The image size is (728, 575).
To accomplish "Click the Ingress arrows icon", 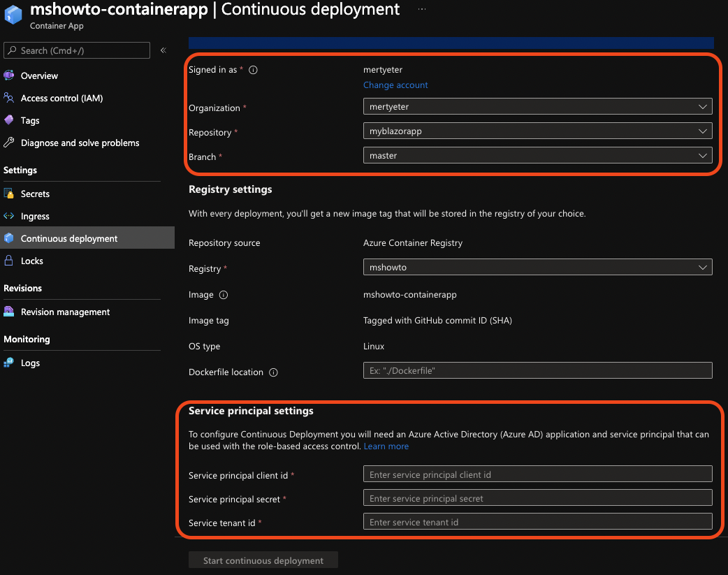I will click(x=9, y=215).
